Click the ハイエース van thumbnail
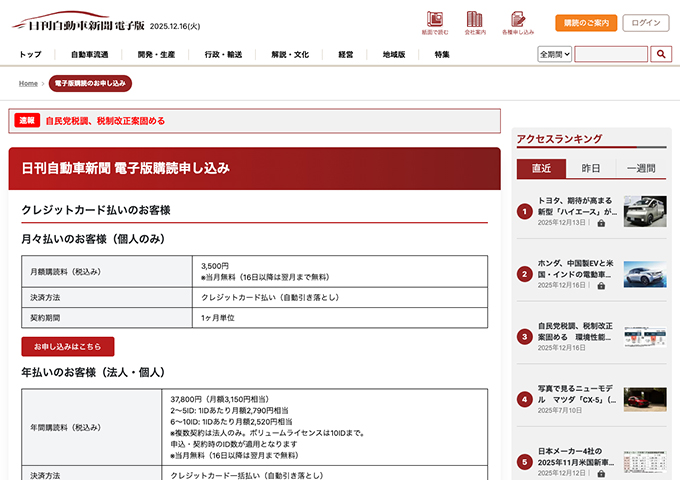The width and height of the screenshot is (680, 480). pyautogui.click(x=645, y=211)
